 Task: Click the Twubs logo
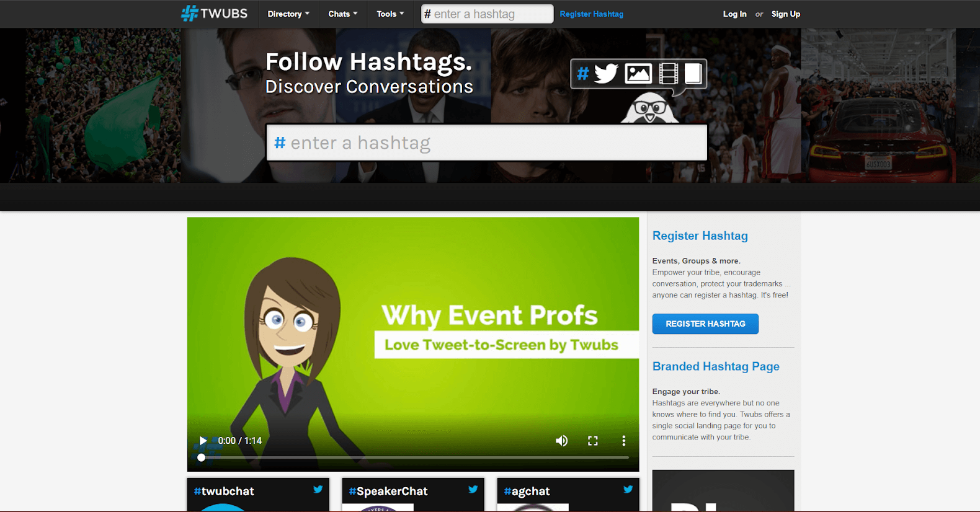(214, 13)
